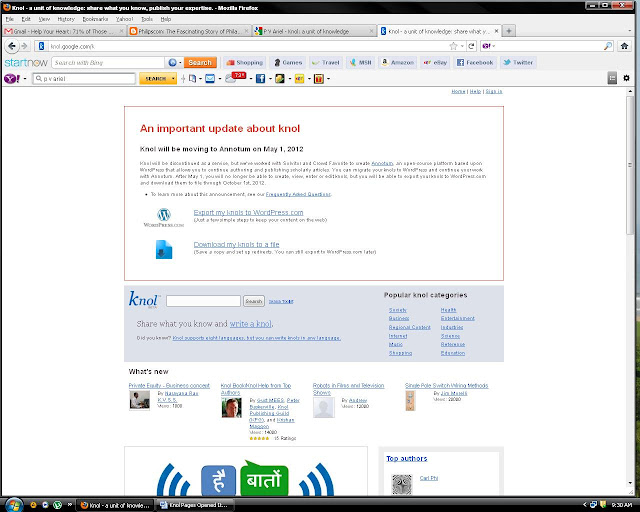Open the Bookmarks menu
Image resolution: width=640 pixels, height=512 pixels.
[95, 19]
